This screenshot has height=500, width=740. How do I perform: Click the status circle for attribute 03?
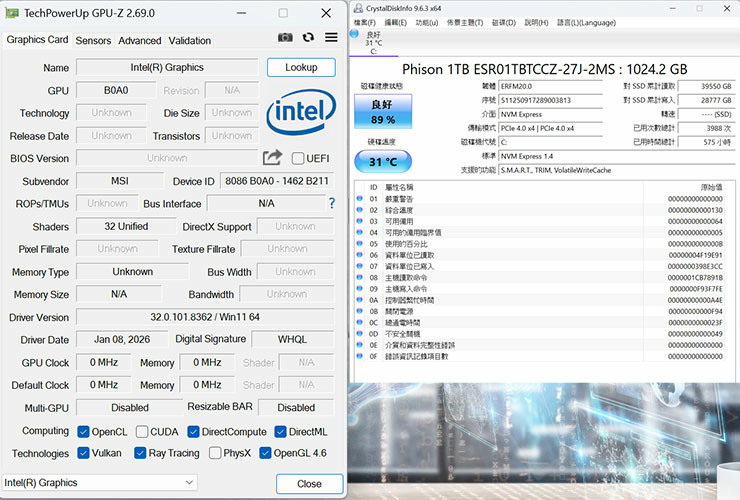coord(360,221)
